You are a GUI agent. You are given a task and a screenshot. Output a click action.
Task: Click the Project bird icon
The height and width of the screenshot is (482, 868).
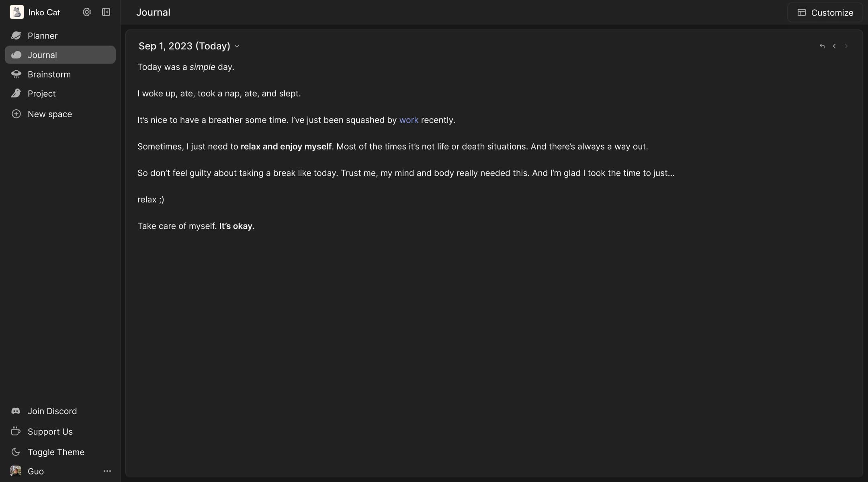click(x=16, y=94)
